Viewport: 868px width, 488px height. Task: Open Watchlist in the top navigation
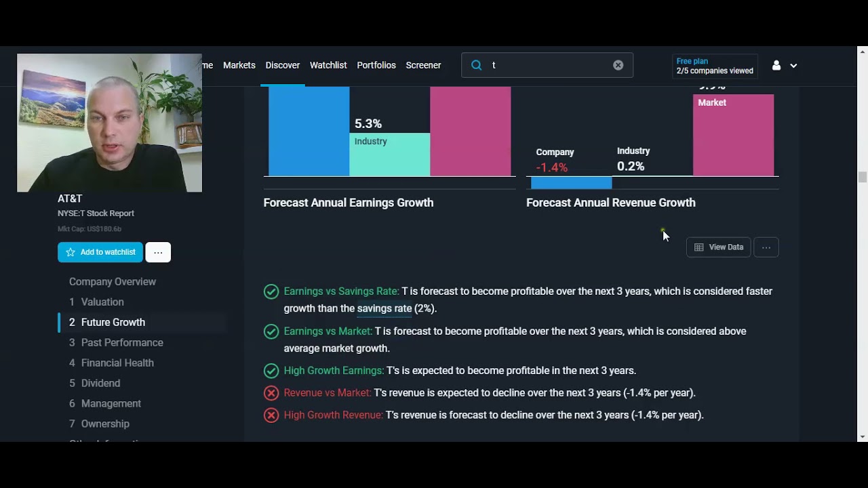click(328, 65)
